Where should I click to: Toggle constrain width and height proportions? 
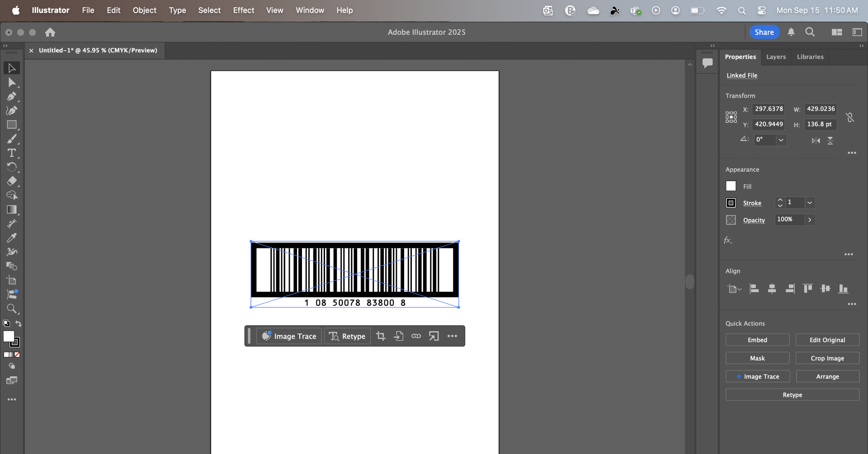tap(850, 117)
